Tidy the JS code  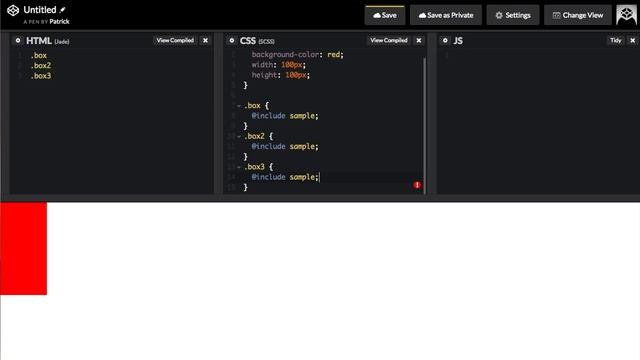(616, 40)
